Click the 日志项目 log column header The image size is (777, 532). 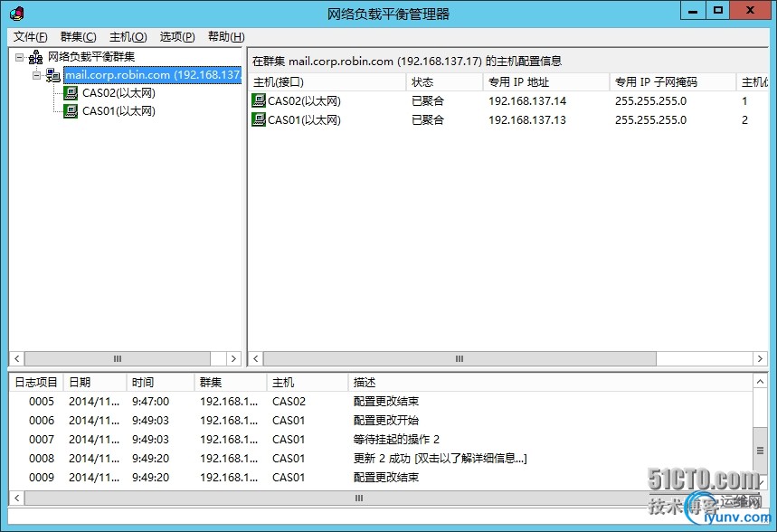pyautogui.click(x=36, y=383)
